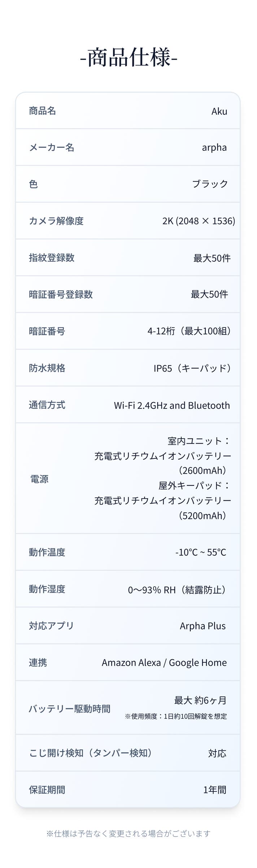Click the（5200mAh）outdoor keypad battery capacity

pyautogui.click(x=202, y=516)
